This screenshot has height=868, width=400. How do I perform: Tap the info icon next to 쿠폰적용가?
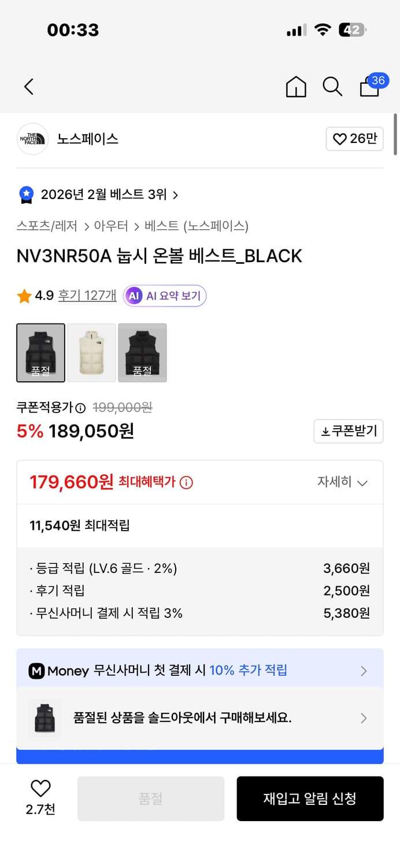(80, 408)
